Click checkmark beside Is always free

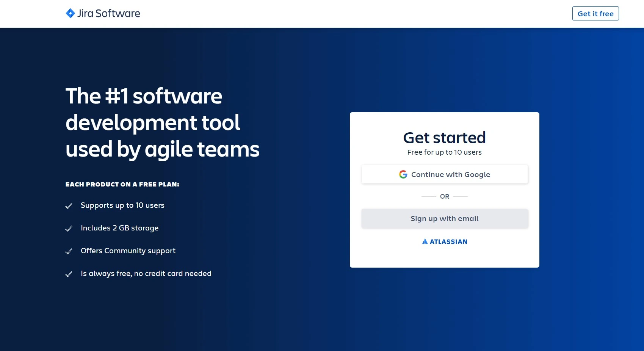tap(69, 274)
